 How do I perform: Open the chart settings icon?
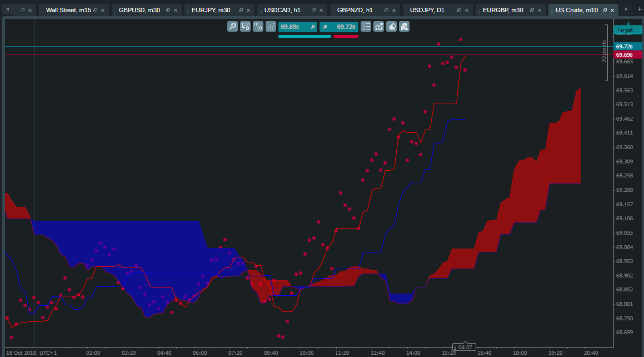click(245, 26)
